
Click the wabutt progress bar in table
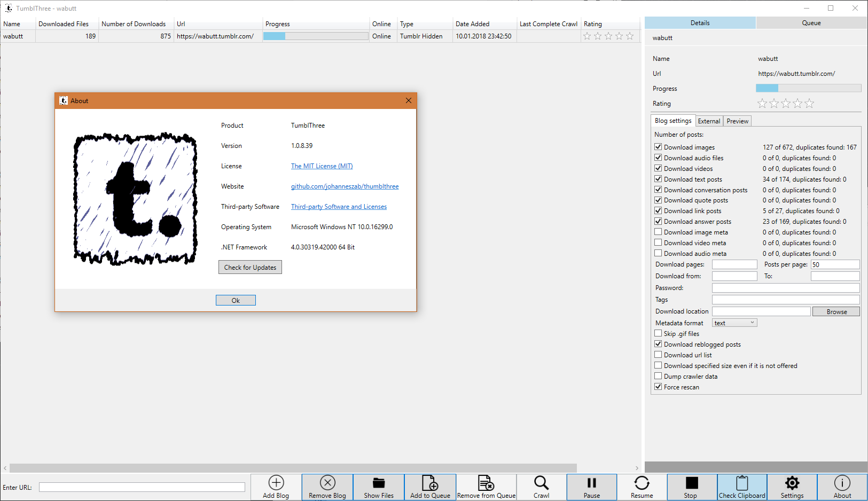pos(316,36)
